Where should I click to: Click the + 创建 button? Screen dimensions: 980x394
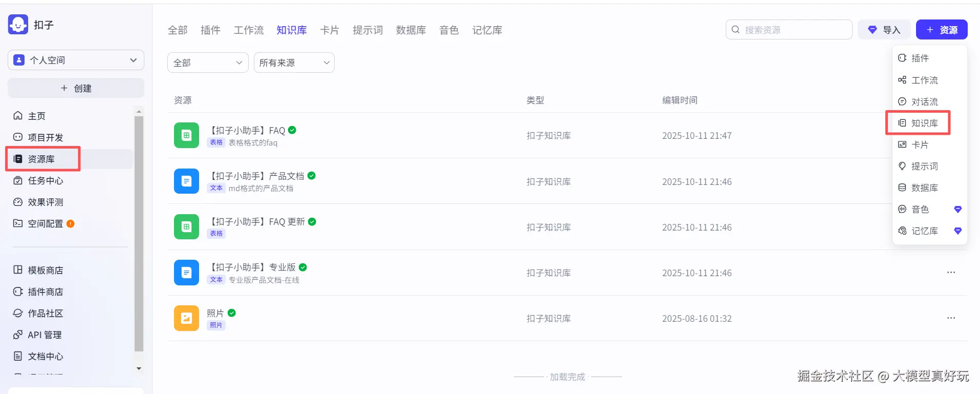point(76,88)
